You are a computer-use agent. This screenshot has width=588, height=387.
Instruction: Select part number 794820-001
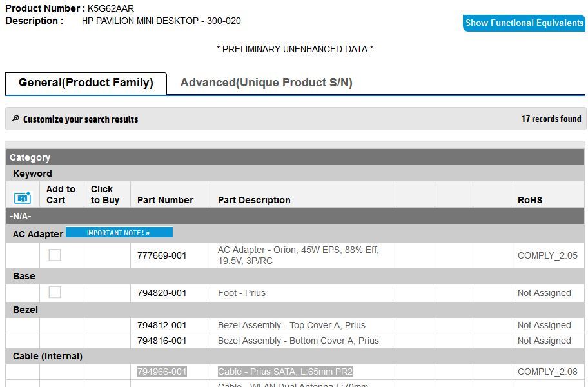coord(162,293)
